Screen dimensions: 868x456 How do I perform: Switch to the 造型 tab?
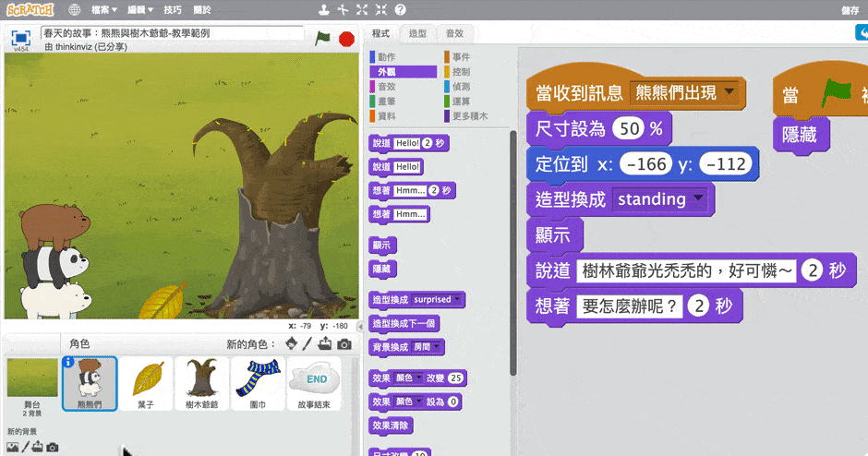click(x=417, y=34)
